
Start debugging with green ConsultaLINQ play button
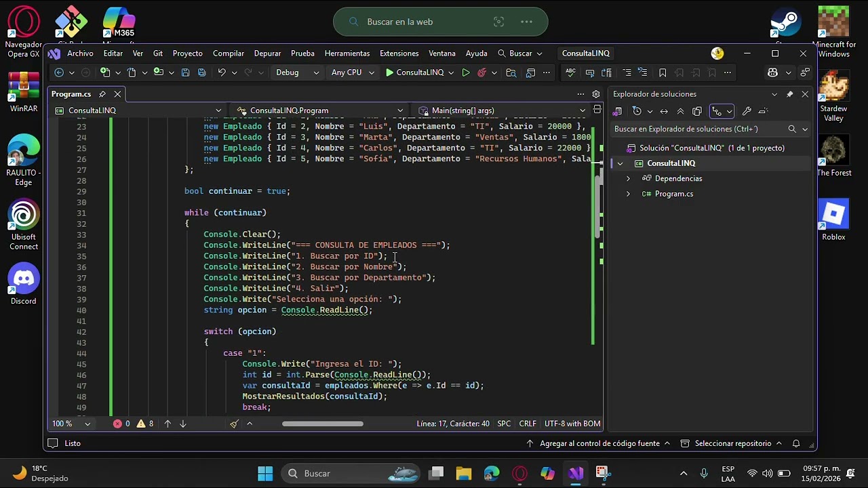coord(414,73)
